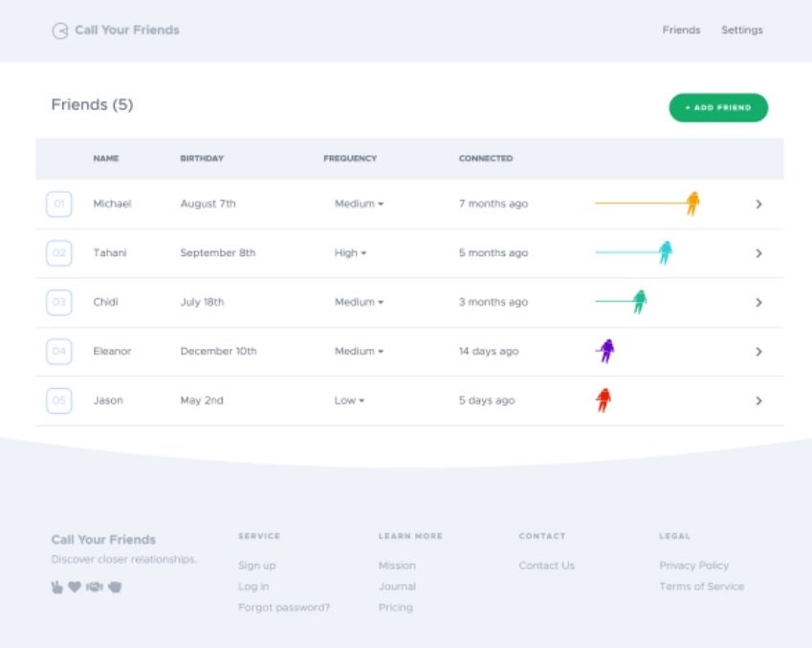Click the Frequency column header
The image size is (812, 648).
pyautogui.click(x=350, y=159)
